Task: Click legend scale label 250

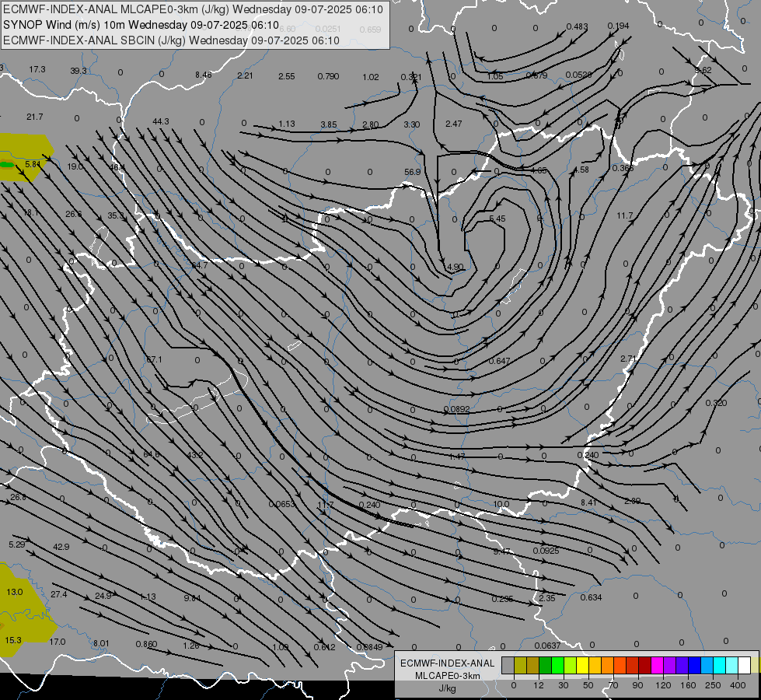Action: [x=713, y=685]
